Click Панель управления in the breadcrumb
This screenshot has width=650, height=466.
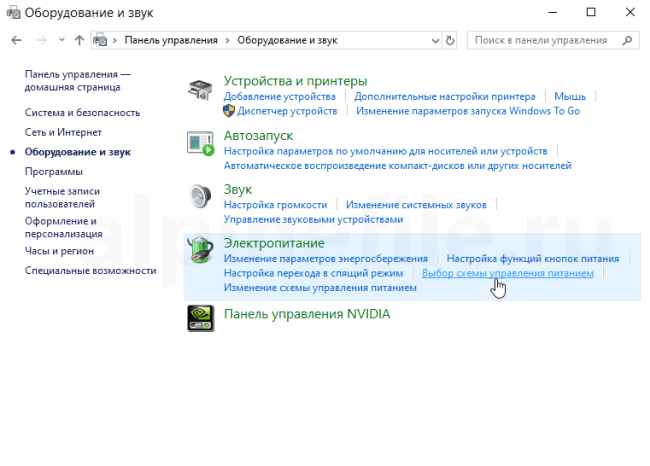pos(171,40)
